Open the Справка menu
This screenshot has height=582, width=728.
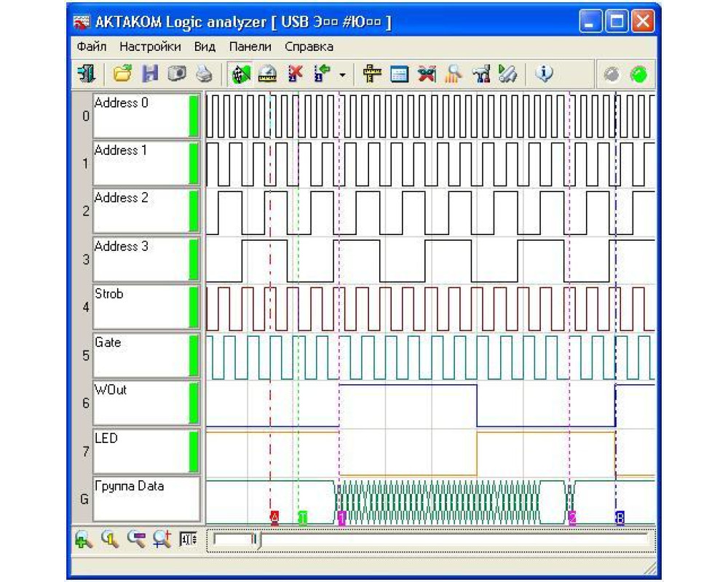pyautogui.click(x=309, y=47)
